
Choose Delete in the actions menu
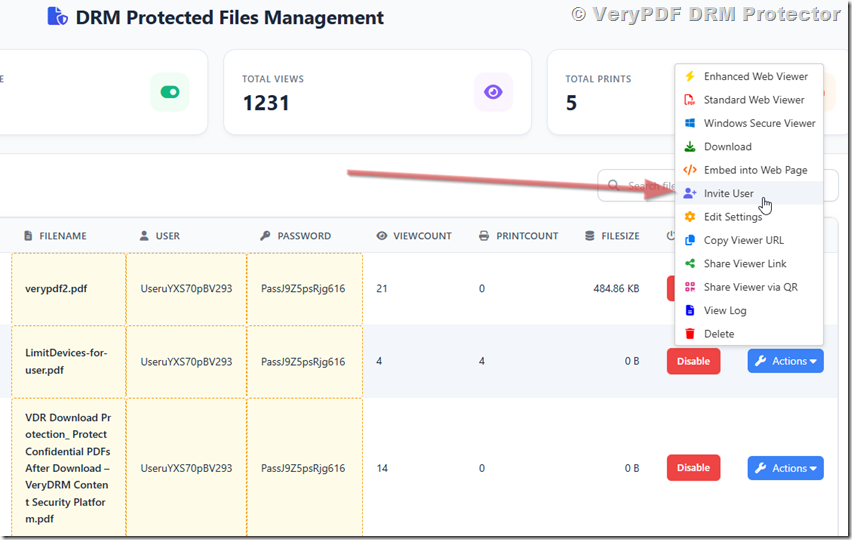749,334
